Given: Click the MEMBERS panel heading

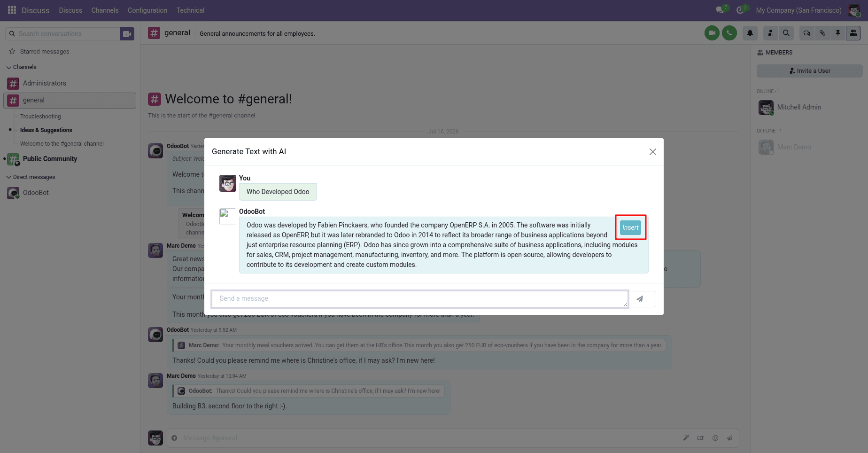Looking at the screenshot, I should coord(775,53).
